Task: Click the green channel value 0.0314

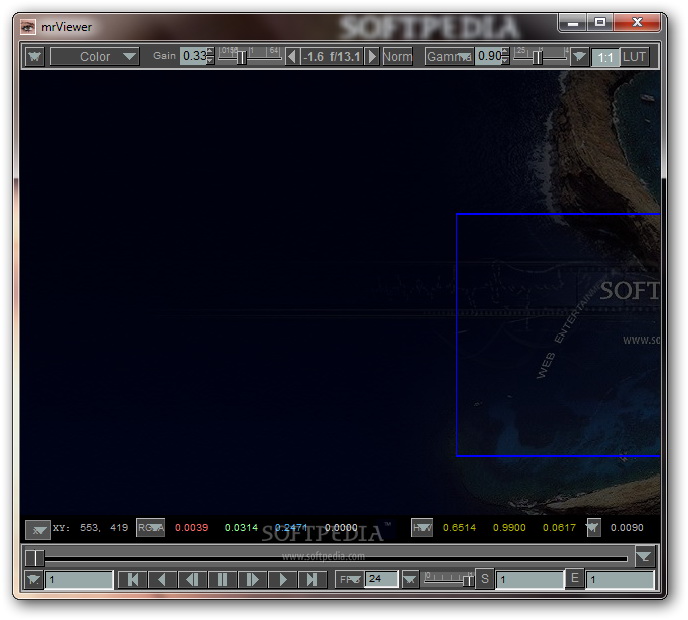Action: point(241,527)
